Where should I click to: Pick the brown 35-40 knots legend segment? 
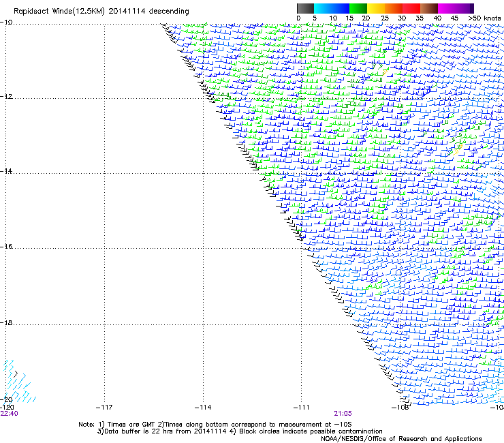(429, 8)
